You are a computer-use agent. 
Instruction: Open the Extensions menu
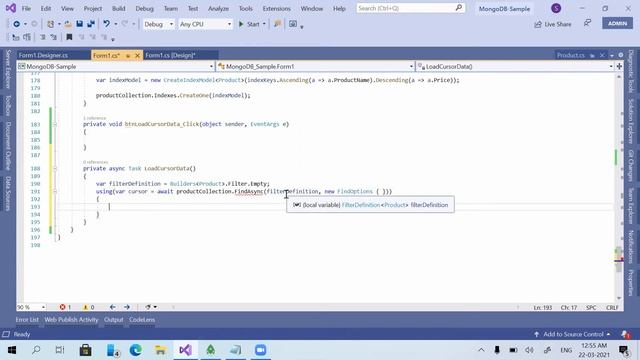click(x=277, y=8)
